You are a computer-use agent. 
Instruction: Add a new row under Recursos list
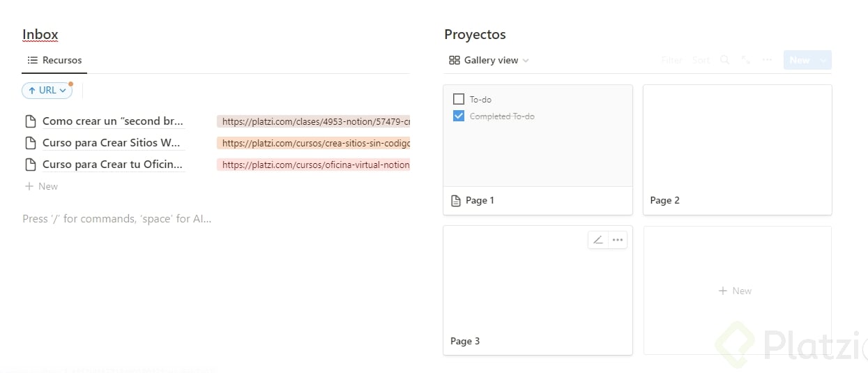pos(42,186)
